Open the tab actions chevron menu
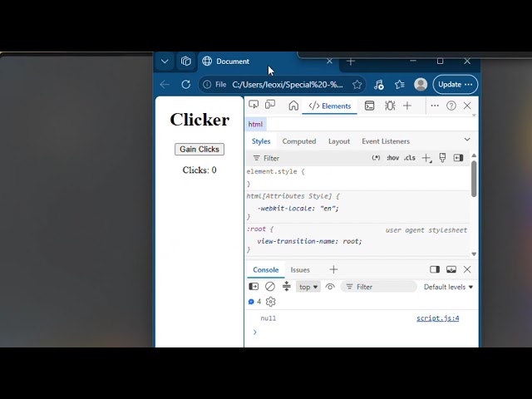The image size is (532, 399). [x=165, y=62]
